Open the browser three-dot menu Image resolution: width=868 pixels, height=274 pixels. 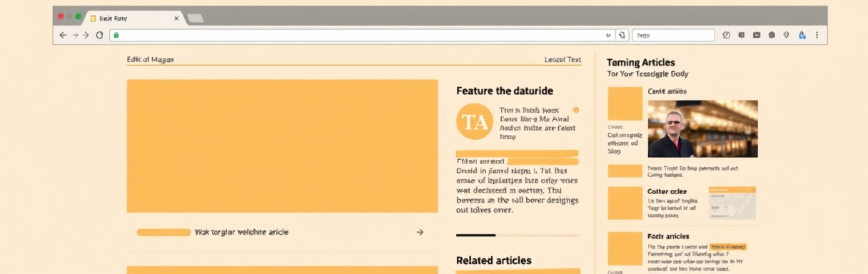(817, 35)
